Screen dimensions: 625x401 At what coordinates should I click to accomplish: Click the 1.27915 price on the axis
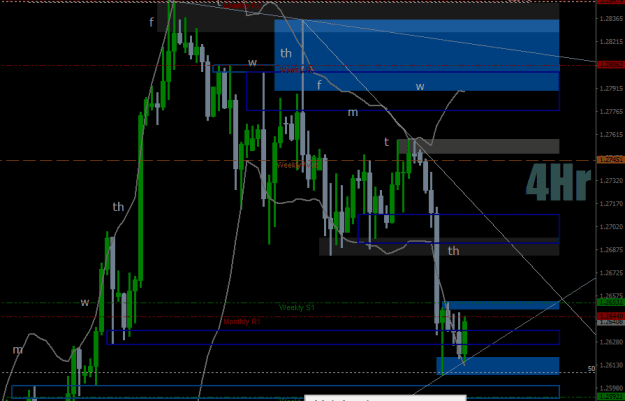(611, 88)
